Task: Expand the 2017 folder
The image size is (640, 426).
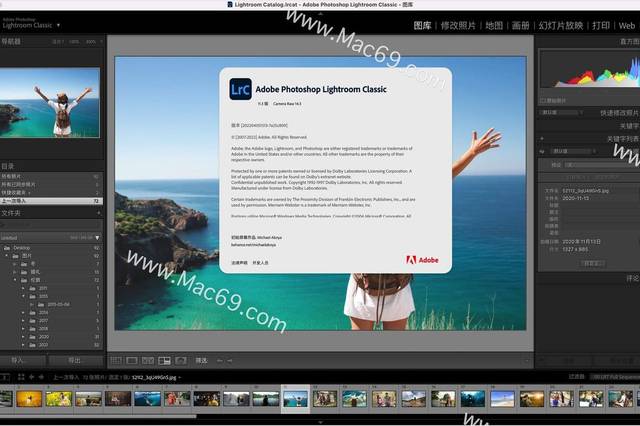Action: pyautogui.click(x=23, y=321)
